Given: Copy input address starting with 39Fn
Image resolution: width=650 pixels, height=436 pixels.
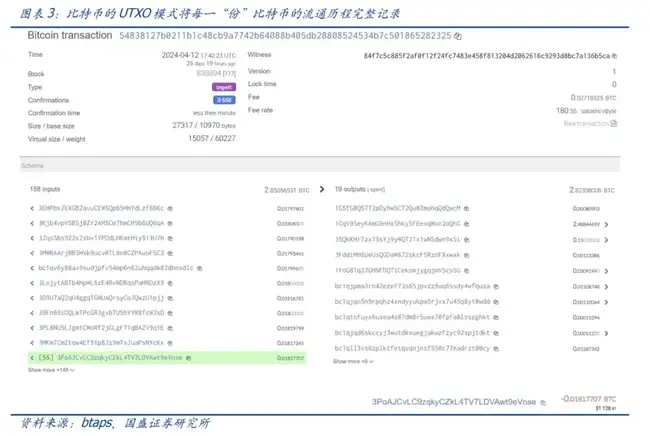Looking at the screenshot, I should point(170,313).
